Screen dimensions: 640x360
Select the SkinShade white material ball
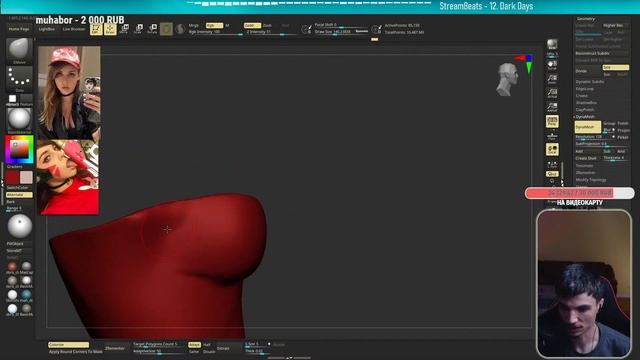click(12, 294)
